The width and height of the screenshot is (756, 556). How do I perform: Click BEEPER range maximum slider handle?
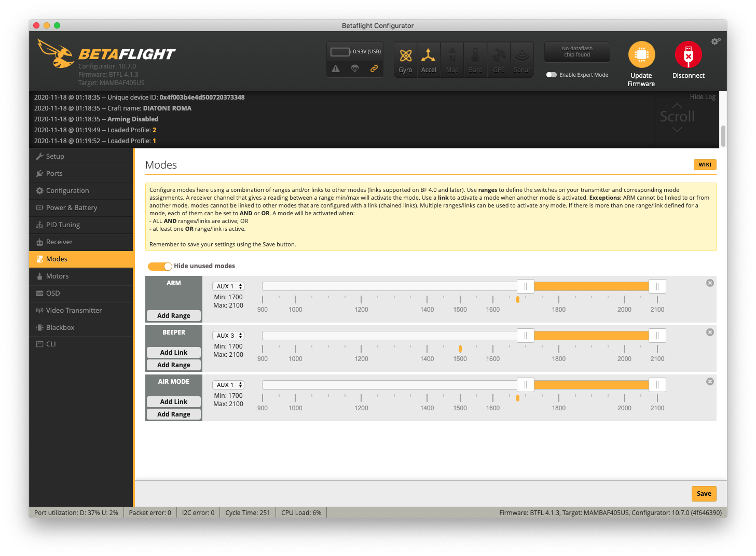657,336
